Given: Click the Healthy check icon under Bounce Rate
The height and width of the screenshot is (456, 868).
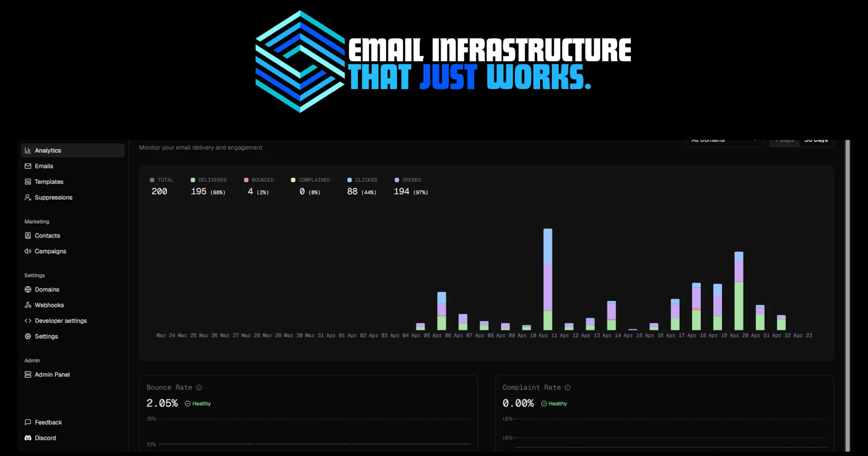Looking at the screenshot, I should click(x=188, y=404).
